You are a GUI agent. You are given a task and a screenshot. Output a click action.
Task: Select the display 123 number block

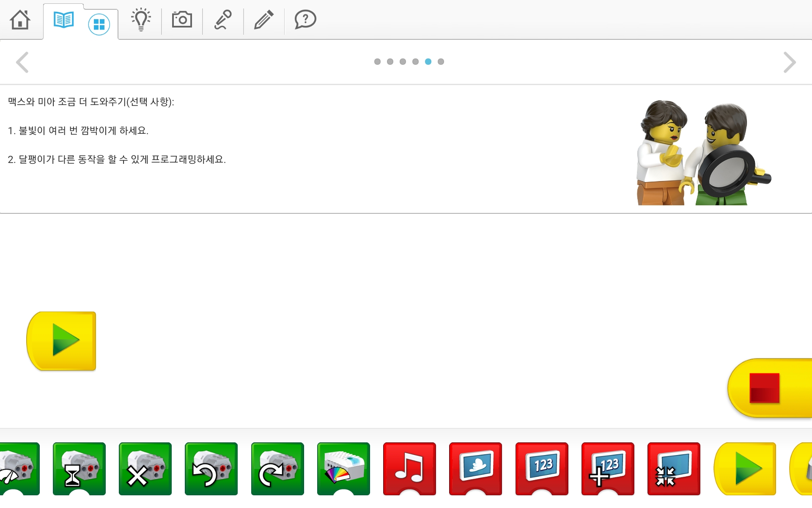click(542, 469)
